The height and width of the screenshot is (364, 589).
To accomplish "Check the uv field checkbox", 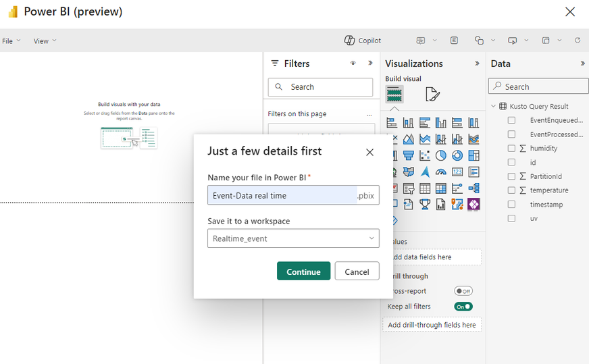I will point(511,218).
